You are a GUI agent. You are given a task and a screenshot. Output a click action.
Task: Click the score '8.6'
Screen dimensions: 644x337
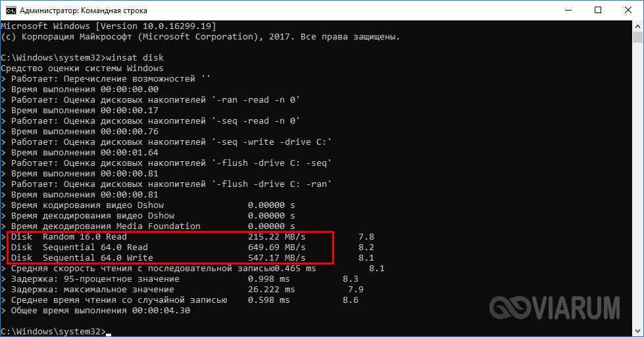pyautogui.click(x=351, y=300)
